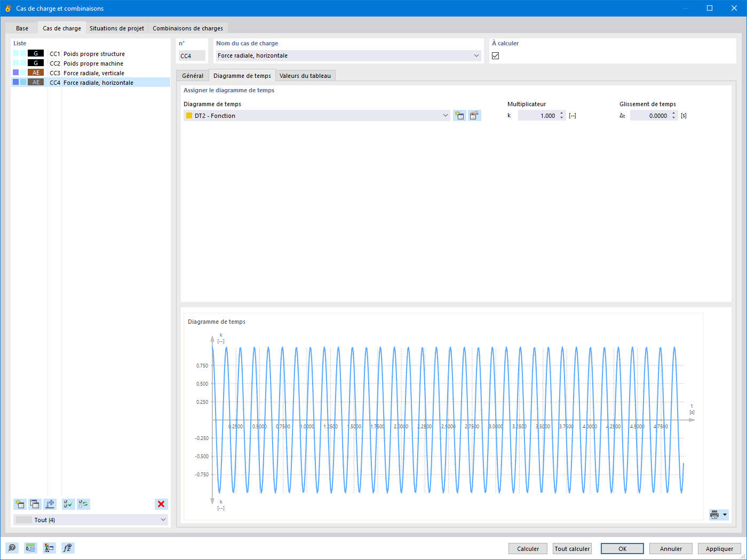747x560 pixels.
Task: Invert selection using the check-swap icon
Action: coord(83,504)
